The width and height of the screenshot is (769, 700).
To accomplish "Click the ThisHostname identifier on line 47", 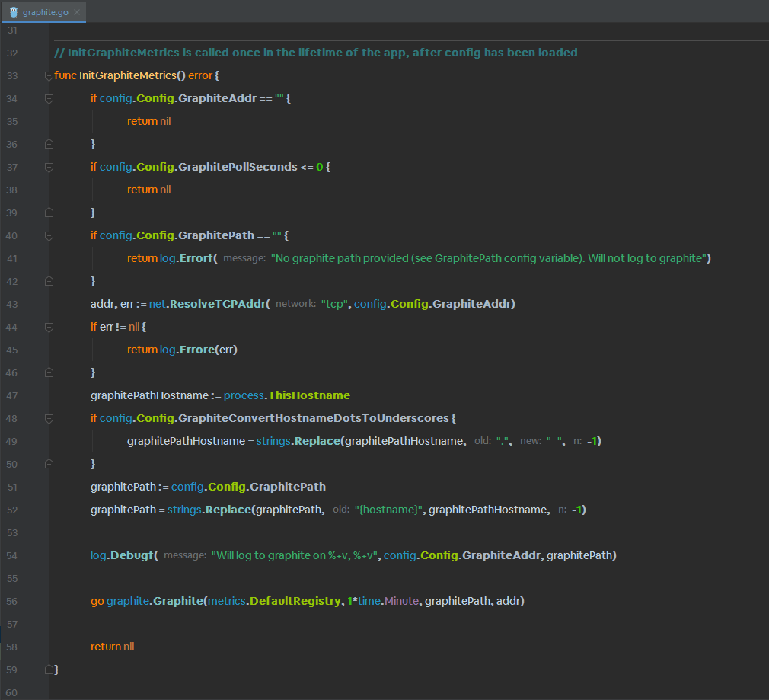I will click(x=309, y=395).
